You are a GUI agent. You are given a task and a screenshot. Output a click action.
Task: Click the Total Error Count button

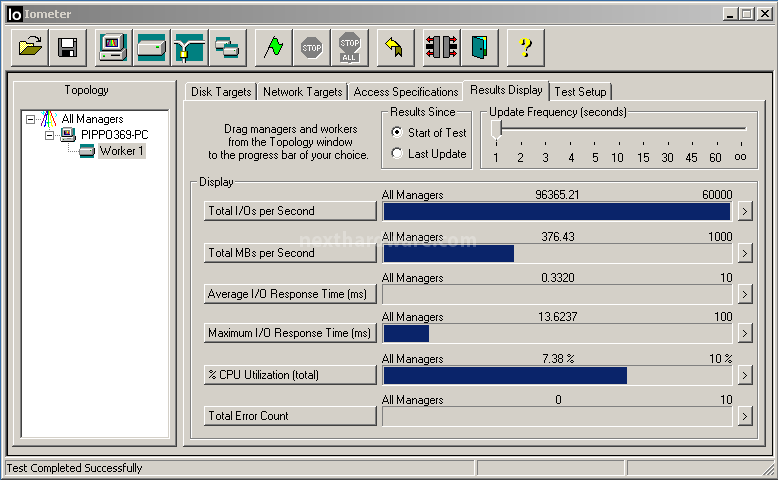point(290,416)
